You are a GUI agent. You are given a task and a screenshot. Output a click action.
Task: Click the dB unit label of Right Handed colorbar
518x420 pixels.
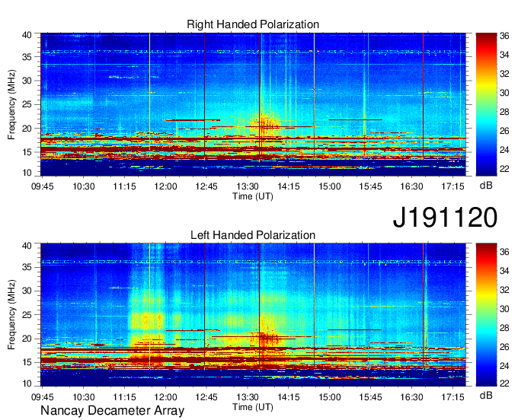486,186
